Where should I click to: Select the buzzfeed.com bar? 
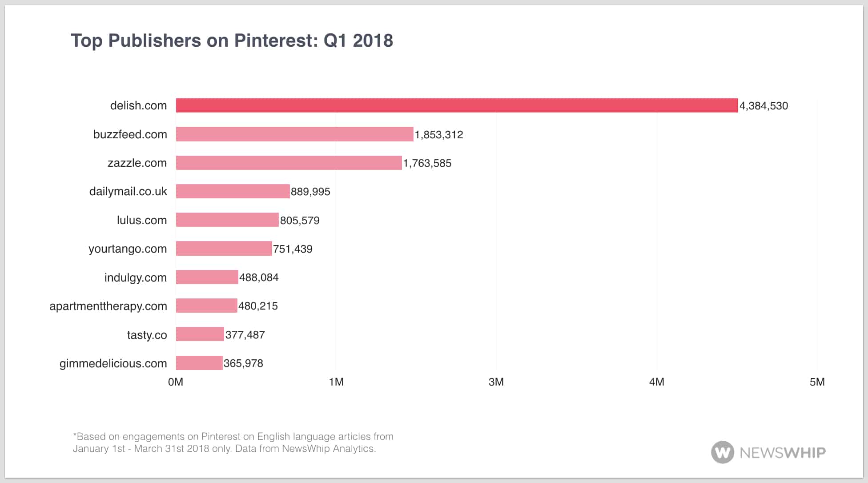[x=294, y=134]
